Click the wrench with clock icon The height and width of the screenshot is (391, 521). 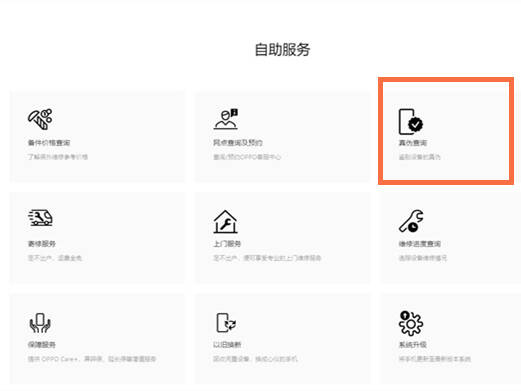(x=411, y=221)
